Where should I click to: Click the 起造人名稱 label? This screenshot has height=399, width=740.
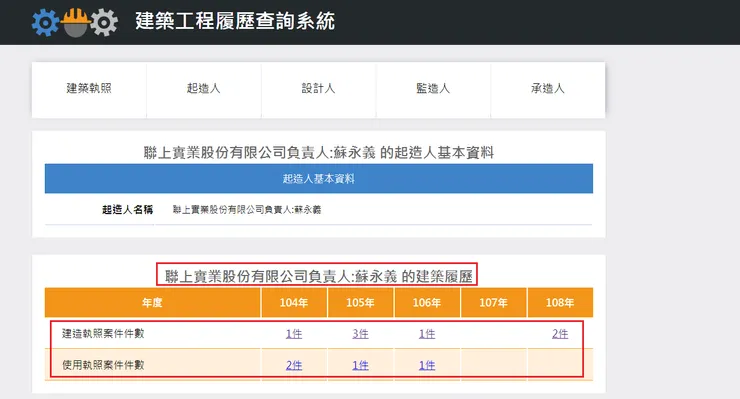(x=127, y=210)
